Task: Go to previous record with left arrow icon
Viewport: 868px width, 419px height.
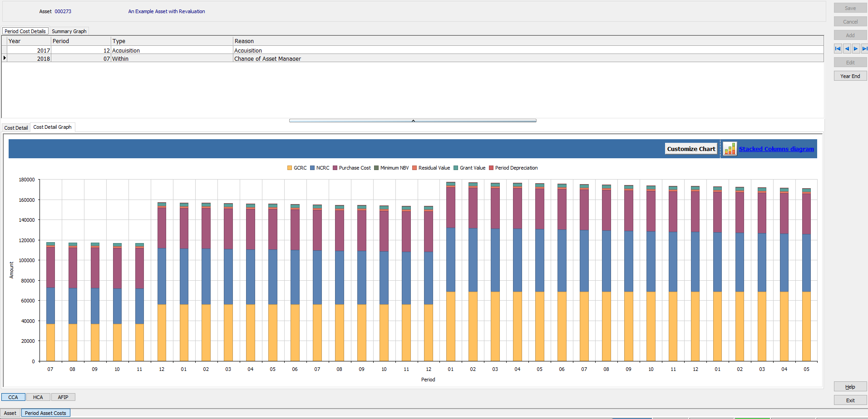Action: 847,49
